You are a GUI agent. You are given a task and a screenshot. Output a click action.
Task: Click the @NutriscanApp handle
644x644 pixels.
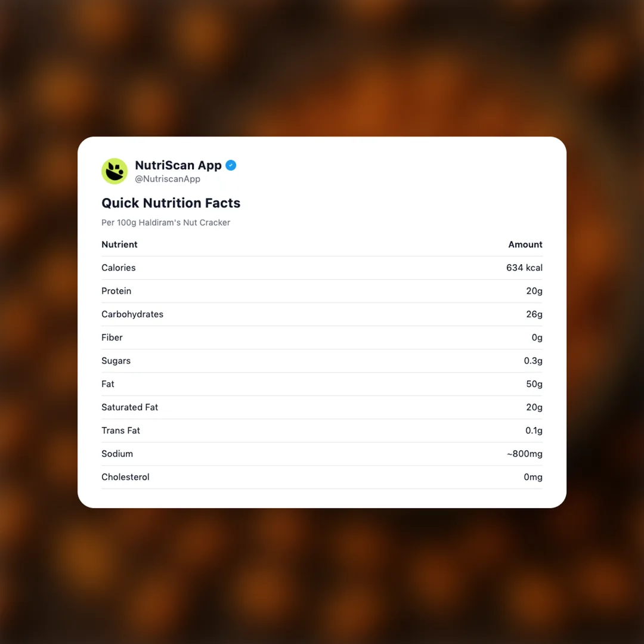pos(168,179)
